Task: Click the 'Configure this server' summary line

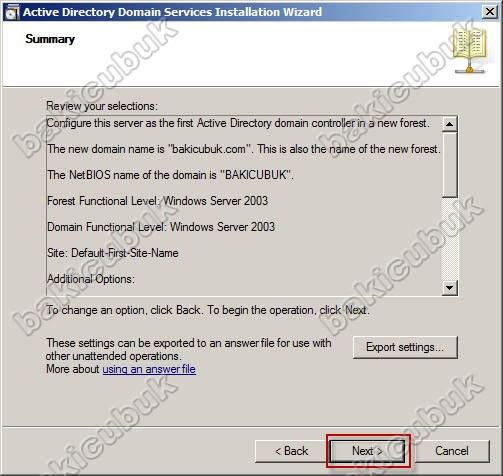Action: [238, 123]
